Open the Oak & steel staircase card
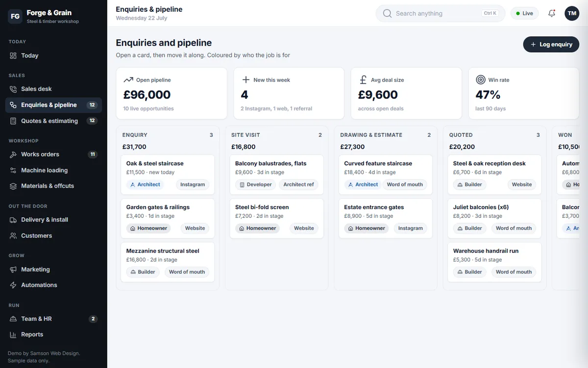This screenshot has width=588, height=368. tap(168, 175)
